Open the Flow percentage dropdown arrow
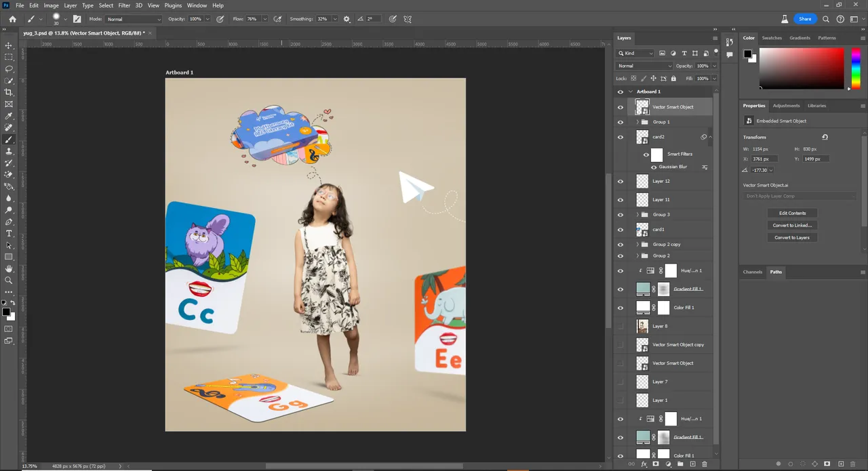Screen dimensions: 868x471 pyautogui.click(x=264, y=19)
